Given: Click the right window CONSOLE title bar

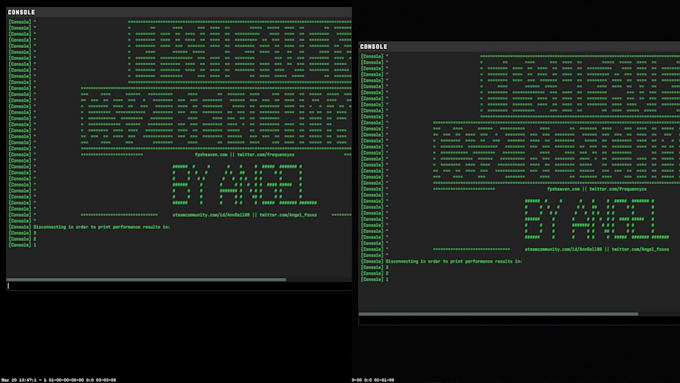Looking at the screenshot, I should 519,46.
